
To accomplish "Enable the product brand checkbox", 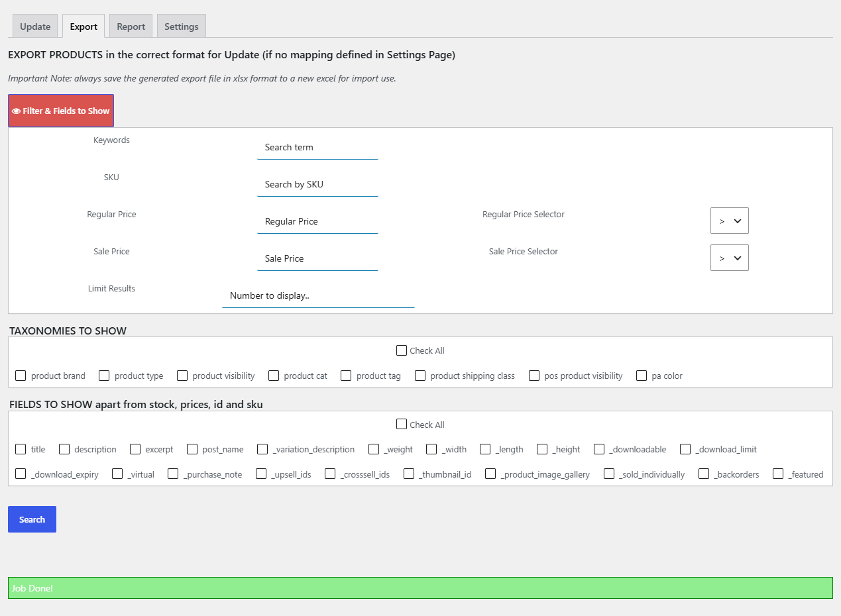I will tap(21, 376).
